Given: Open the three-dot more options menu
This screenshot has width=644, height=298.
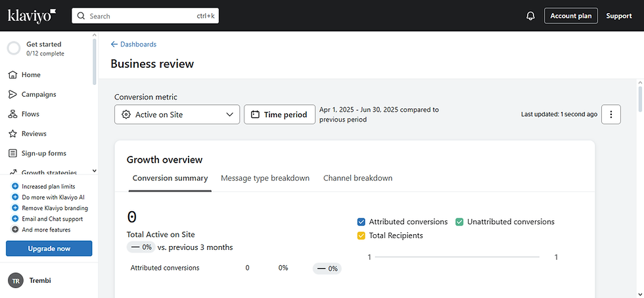Looking at the screenshot, I should pos(611,114).
